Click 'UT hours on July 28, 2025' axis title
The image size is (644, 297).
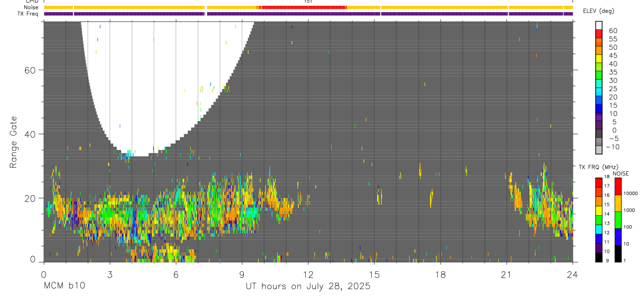coord(308,287)
